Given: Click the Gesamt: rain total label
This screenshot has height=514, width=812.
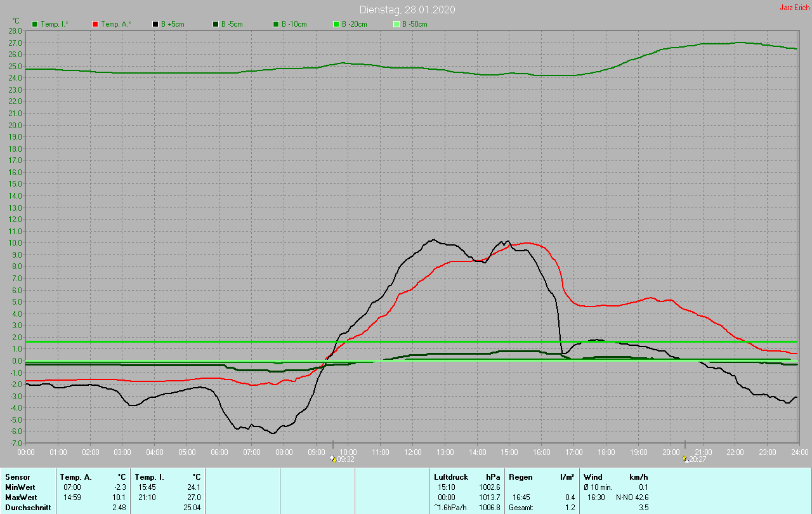Looking at the screenshot, I should pos(521,507).
